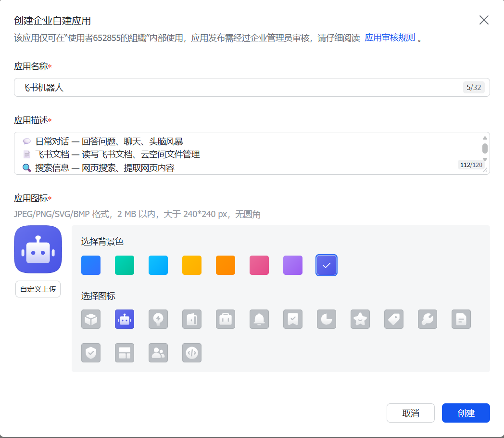
Task: Choose the star face icon
Action: pyautogui.click(x=360, y=319)
